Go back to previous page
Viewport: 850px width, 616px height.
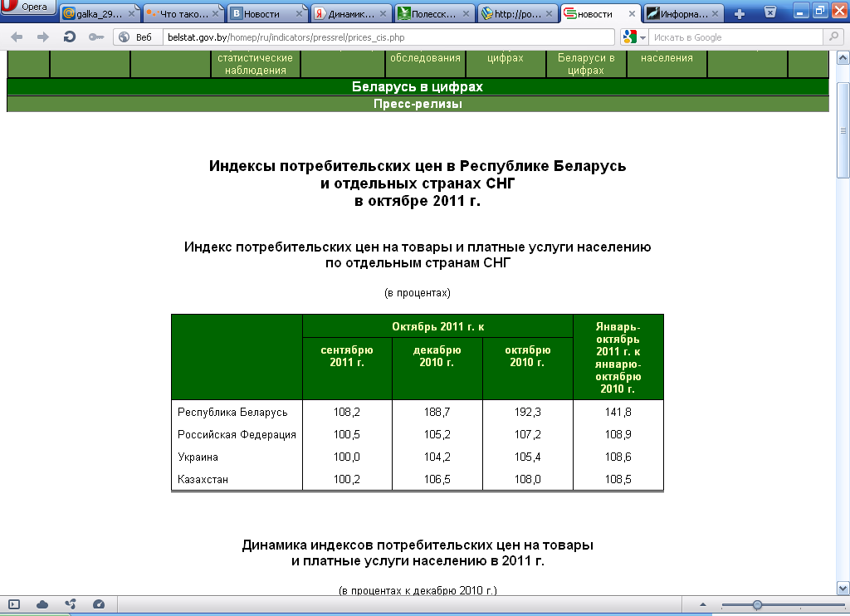[17, 37]
